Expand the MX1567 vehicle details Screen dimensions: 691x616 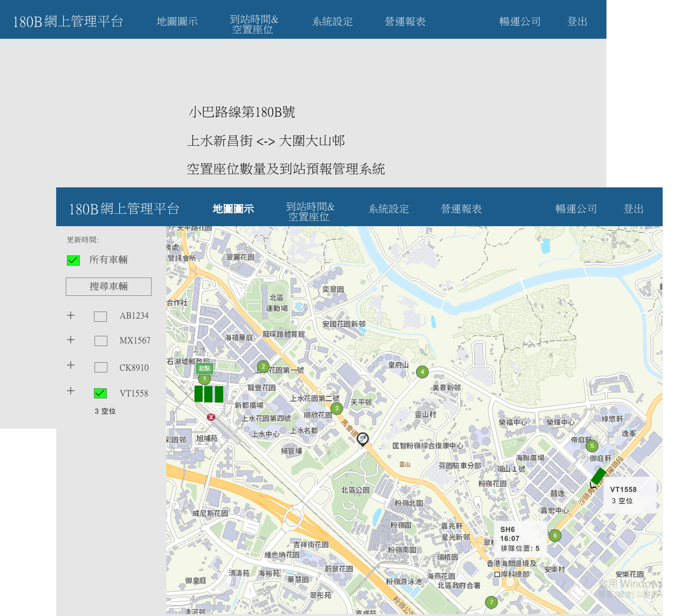71,340
